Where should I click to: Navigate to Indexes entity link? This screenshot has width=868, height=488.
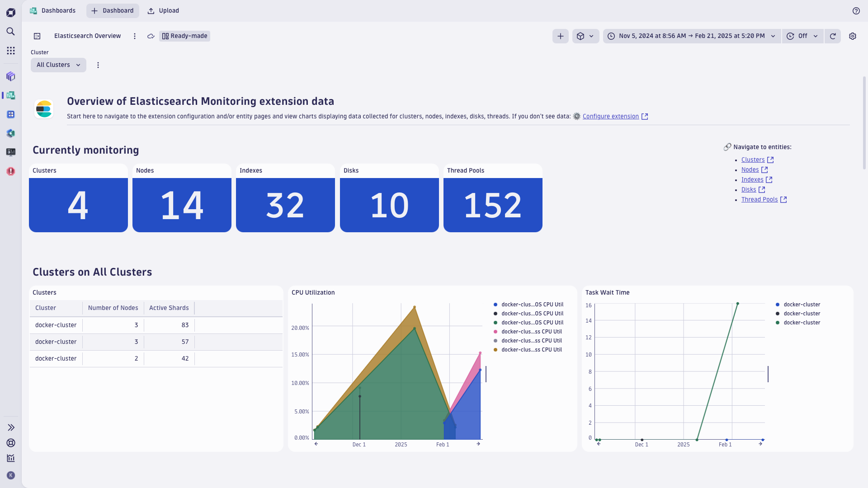click(x=752, y=180)
